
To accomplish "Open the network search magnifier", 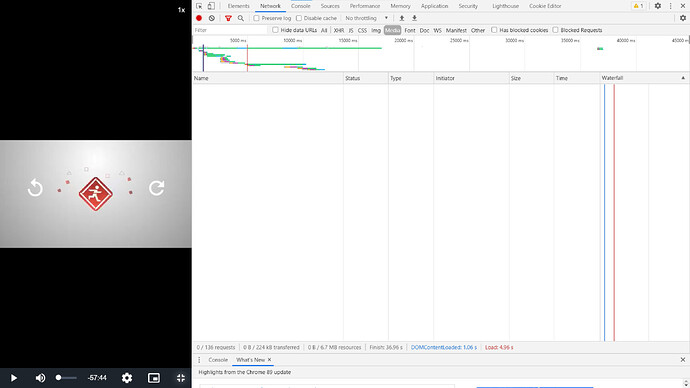I will coord(241,18).
